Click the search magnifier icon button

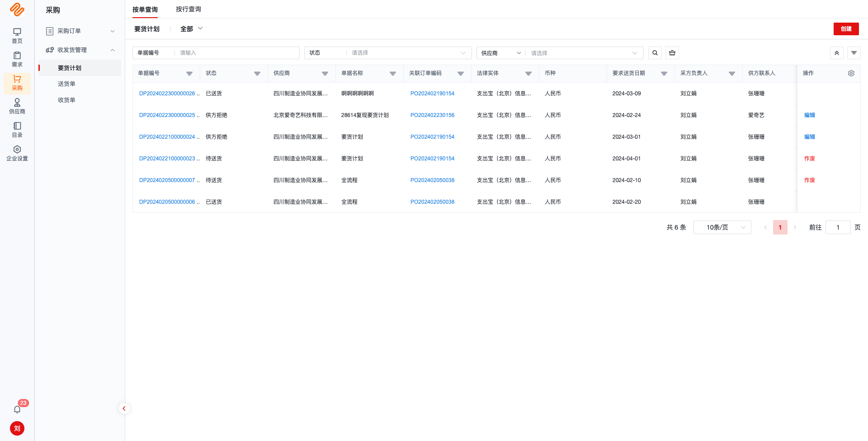[655, 53]
